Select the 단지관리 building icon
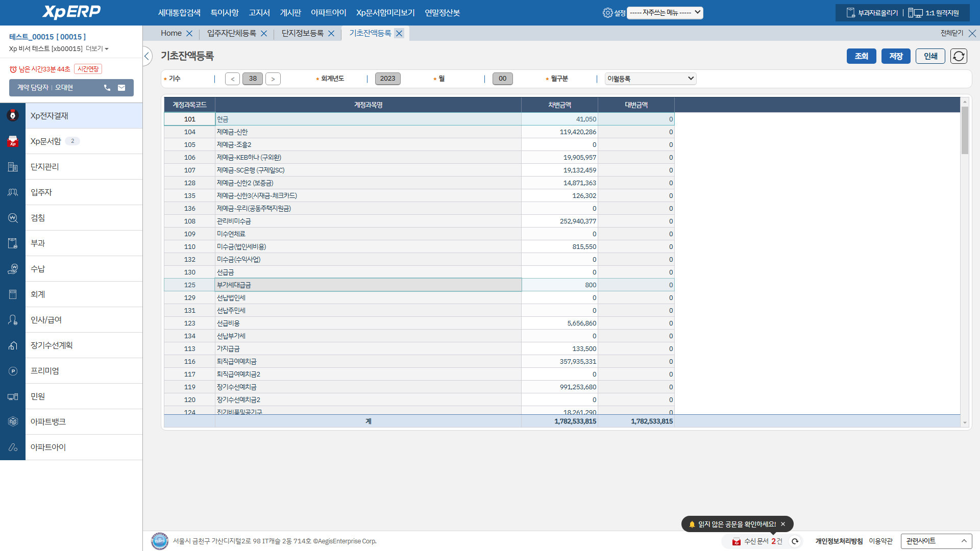 pyautogui.click(x=13, y=167)
